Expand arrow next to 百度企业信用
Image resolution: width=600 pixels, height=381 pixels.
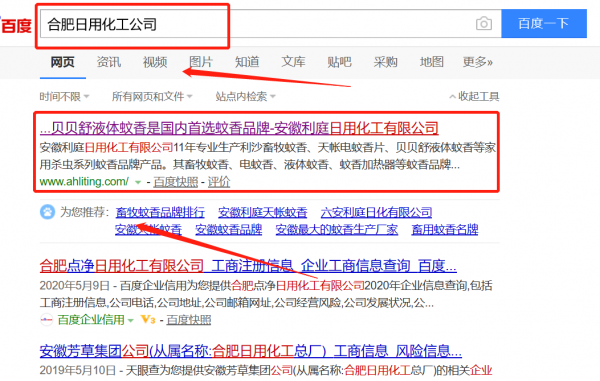coord(130,320)
